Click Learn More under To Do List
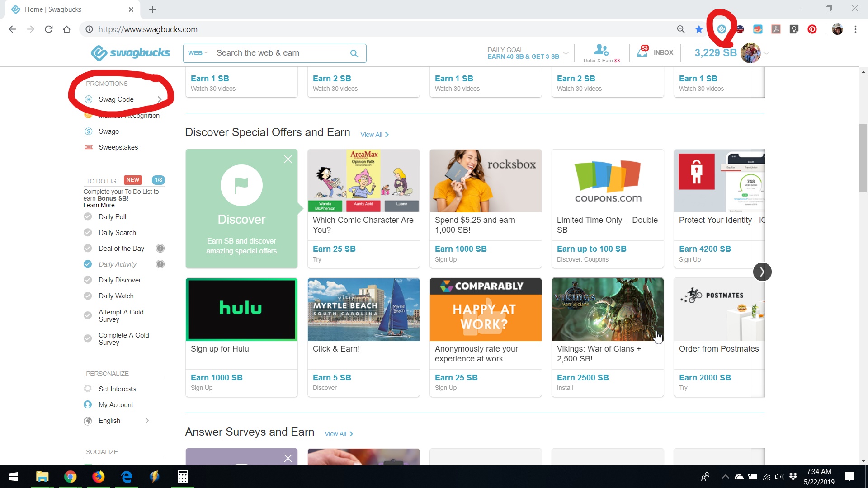Screen dimensions: 868x488 pos(99,206)
